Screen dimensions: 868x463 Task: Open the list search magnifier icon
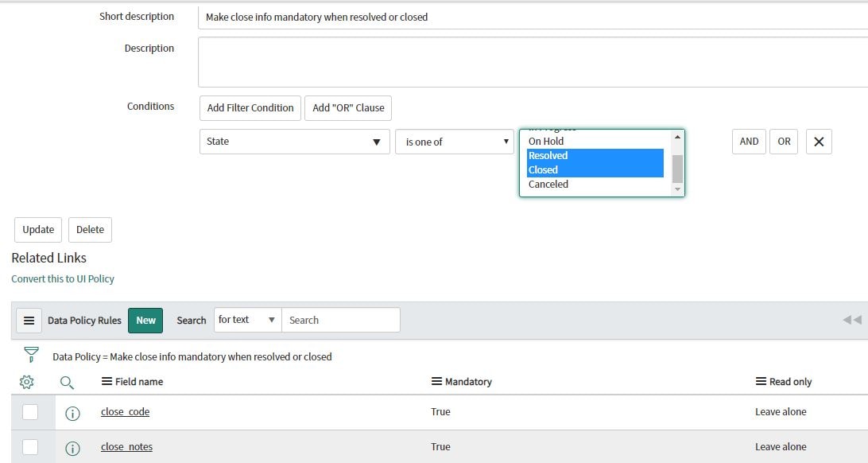point(68,382)
